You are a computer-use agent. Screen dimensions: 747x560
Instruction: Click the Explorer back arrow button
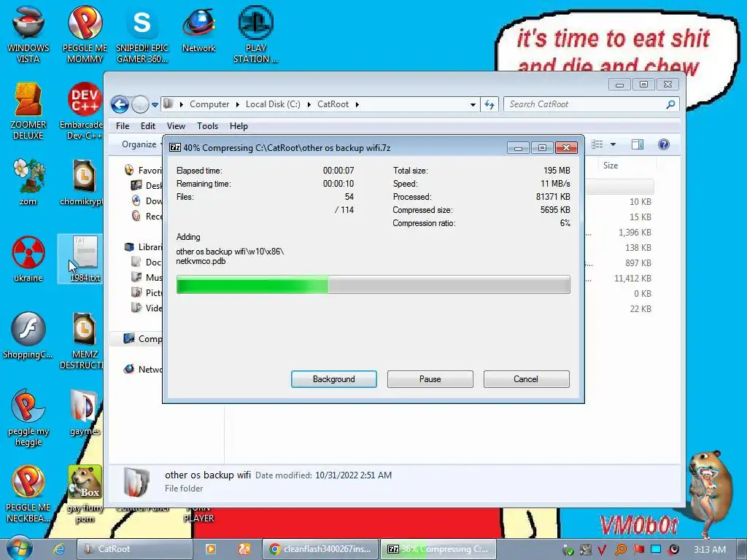click(120, 104)
